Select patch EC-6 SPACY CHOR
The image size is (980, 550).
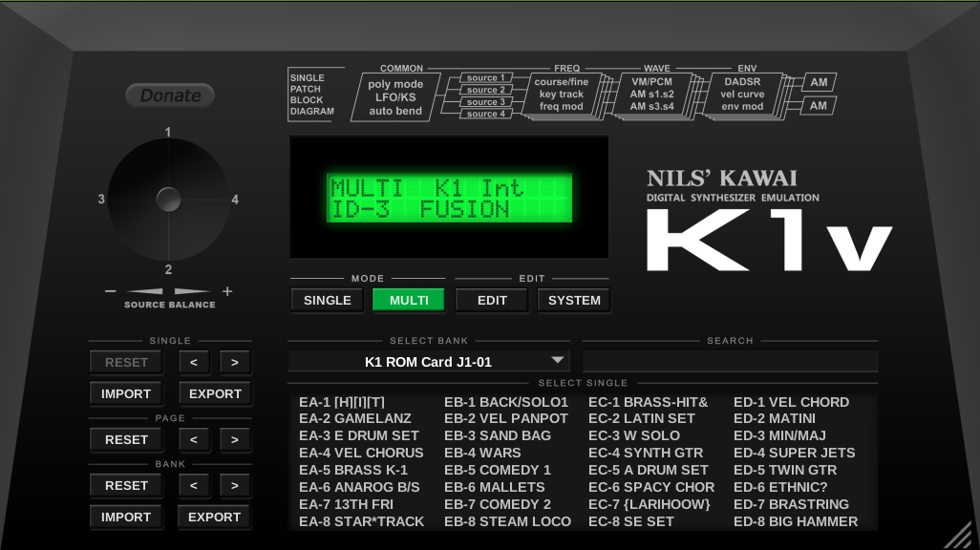(x=651, y=487)
